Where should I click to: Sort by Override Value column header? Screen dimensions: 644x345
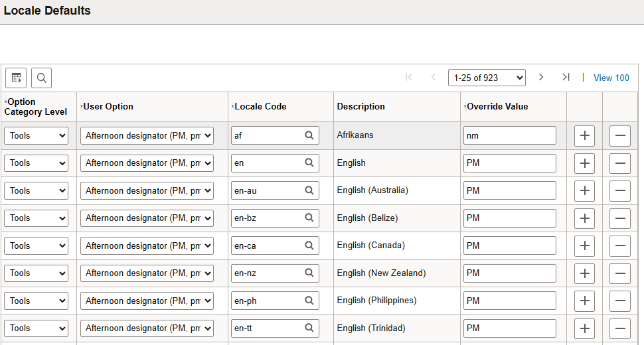click(497, 107)
